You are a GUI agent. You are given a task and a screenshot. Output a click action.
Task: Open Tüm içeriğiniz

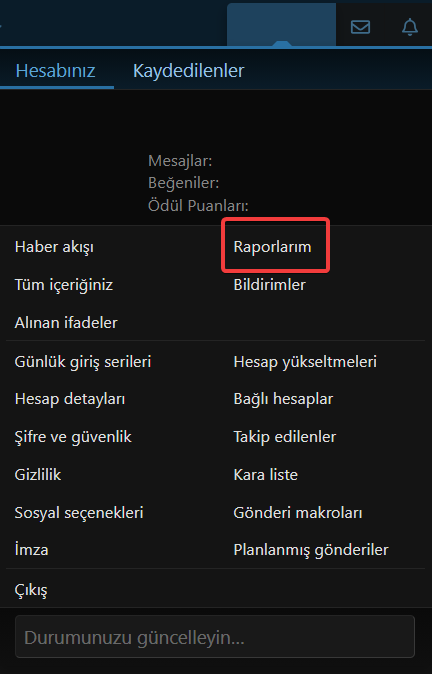[64, 285]
